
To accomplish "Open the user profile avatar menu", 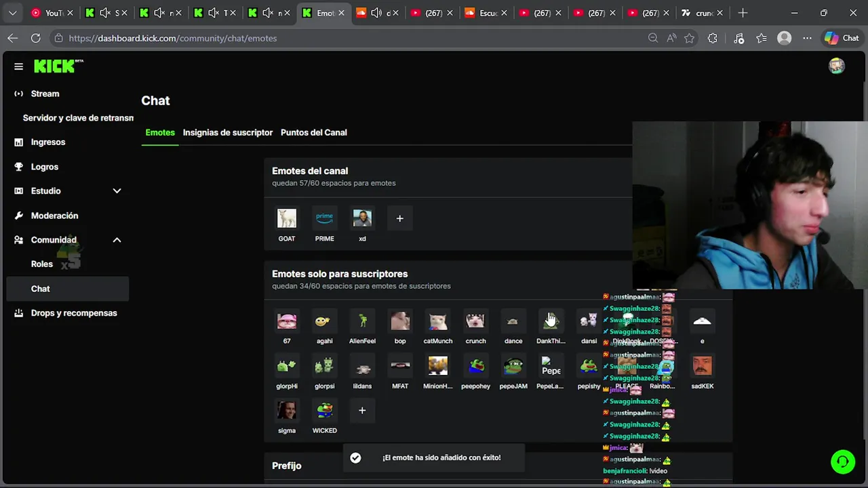I will click(x=837, y=66).
